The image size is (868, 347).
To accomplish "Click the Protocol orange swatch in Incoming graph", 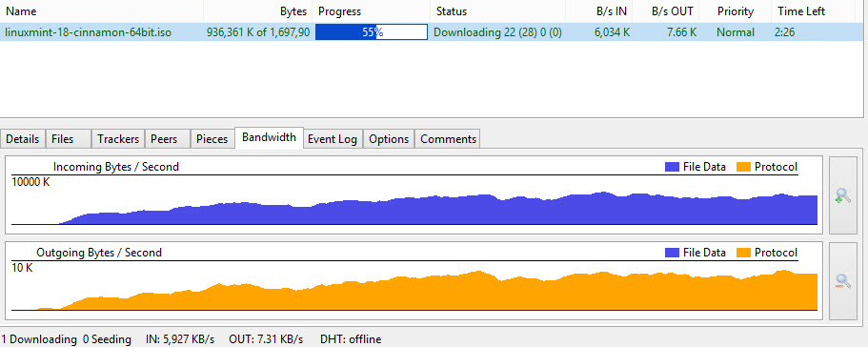I will point(744,167).
